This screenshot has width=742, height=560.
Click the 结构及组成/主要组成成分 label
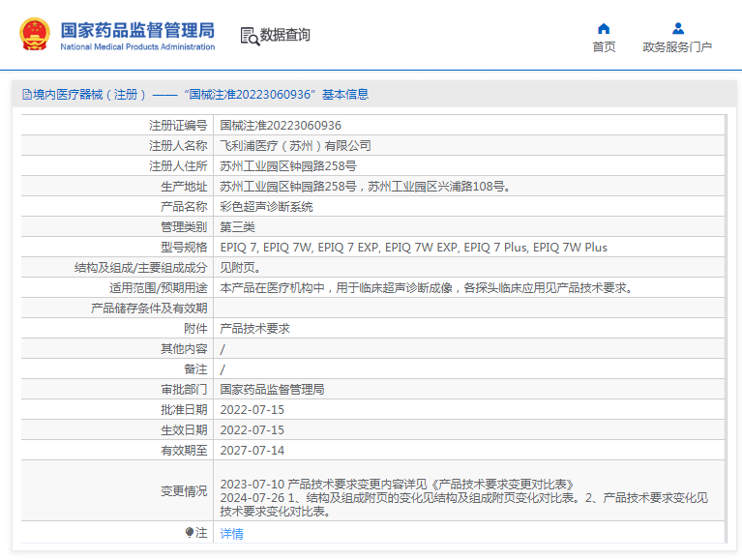[140, 268]
